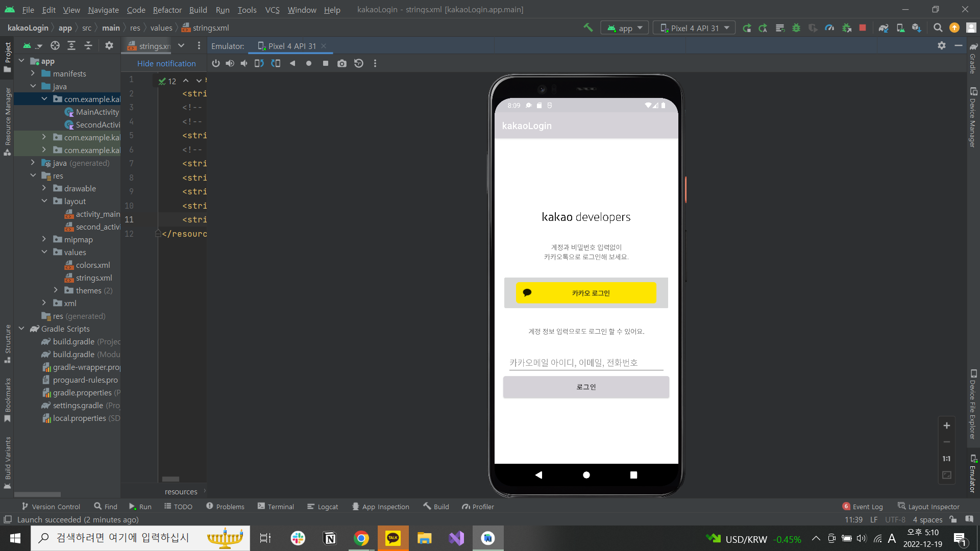Screen dimensions: 980x551
Task: Click the orange update notification icon
Action: pyautogui.click(x=954, y=28)
